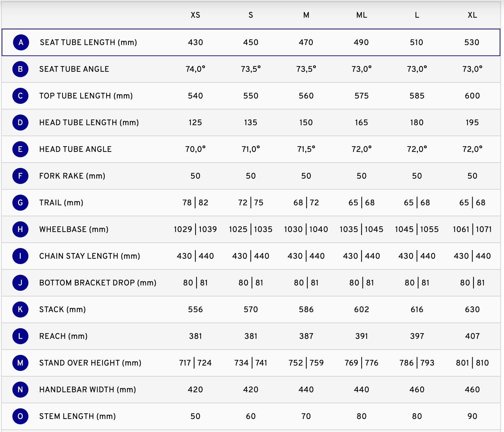Select the G trail row icon

pos(20,203)
